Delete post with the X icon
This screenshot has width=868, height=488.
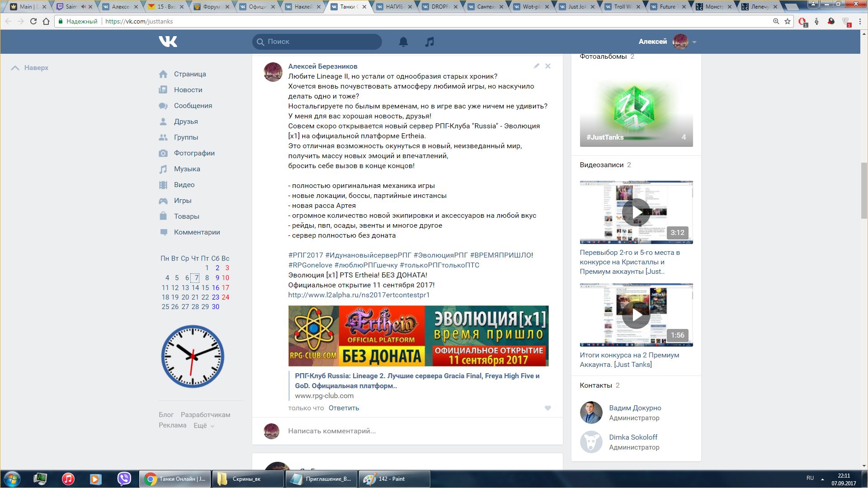pyautogui.click(x=547, y=66)
